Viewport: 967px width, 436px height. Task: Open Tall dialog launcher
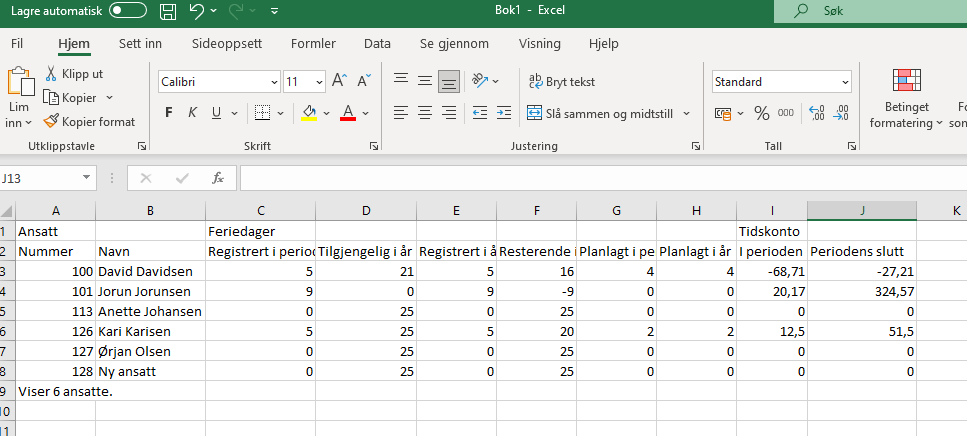(x=852, y=146)
